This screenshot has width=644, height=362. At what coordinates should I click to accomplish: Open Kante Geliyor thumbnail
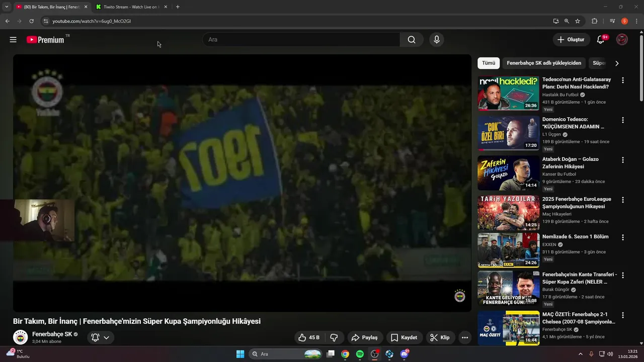click(x=508, y=289)
